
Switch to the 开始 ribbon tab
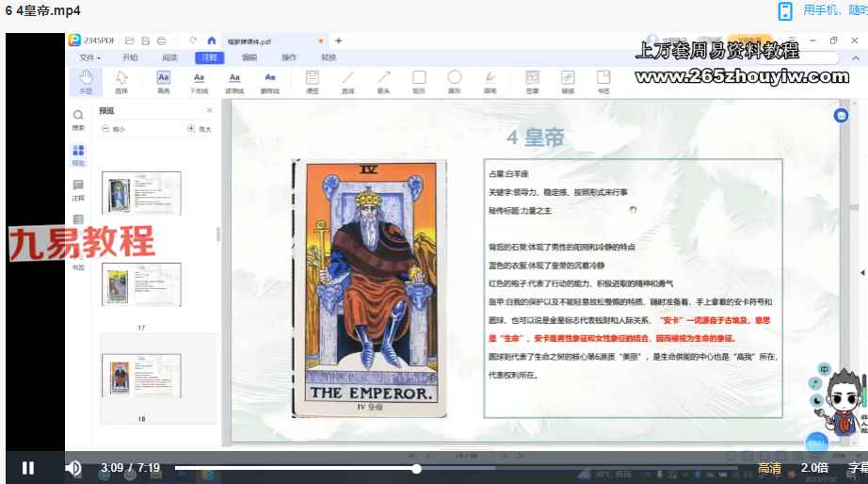pyautogui.click(x=130, y=57)
